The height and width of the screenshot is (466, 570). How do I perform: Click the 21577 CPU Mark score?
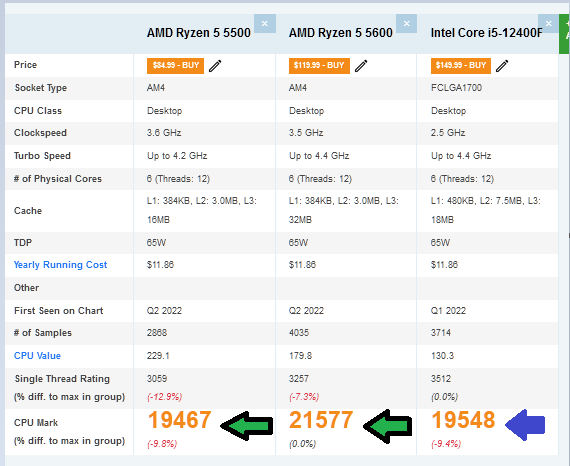(321, 420)
